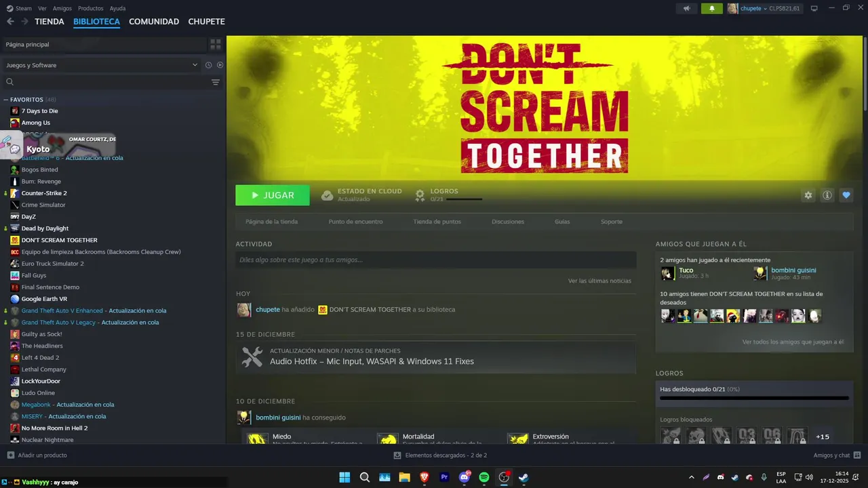Click the Windows Start button

point(344,477)
